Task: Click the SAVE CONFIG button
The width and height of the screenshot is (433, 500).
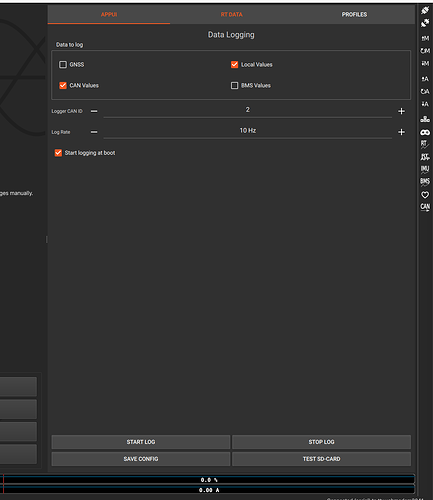Action: 141,459
